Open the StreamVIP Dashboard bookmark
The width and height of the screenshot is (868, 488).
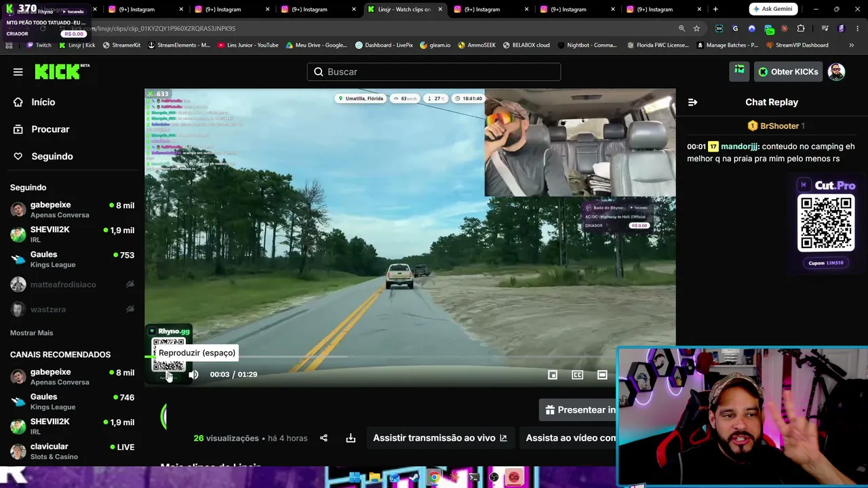pyautogui.click(x=797, y=45)
